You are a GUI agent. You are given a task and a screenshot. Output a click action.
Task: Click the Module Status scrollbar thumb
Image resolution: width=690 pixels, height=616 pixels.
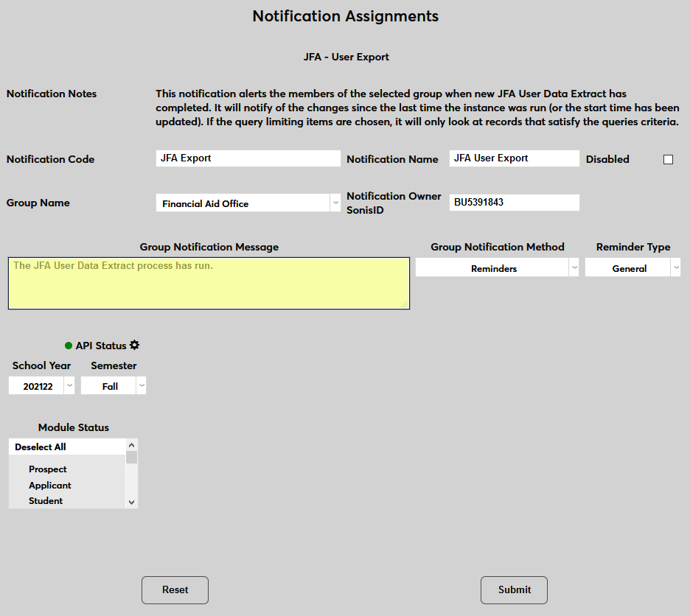(x=131, y=457)
